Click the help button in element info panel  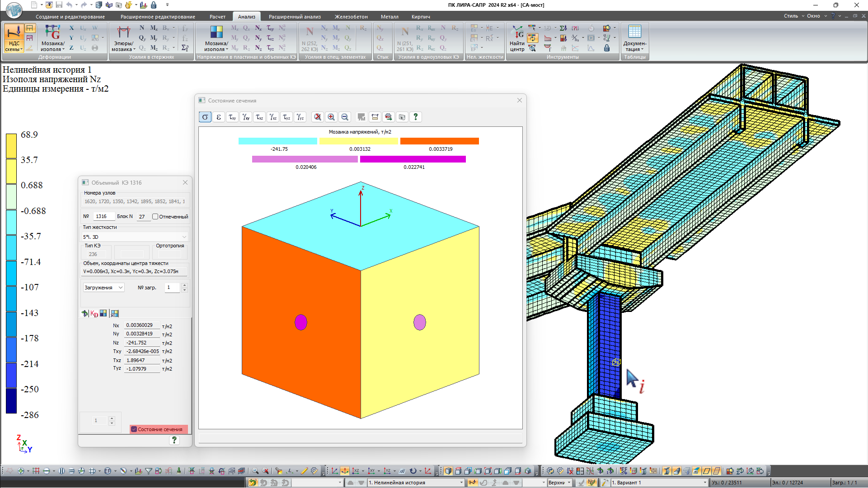174,440
